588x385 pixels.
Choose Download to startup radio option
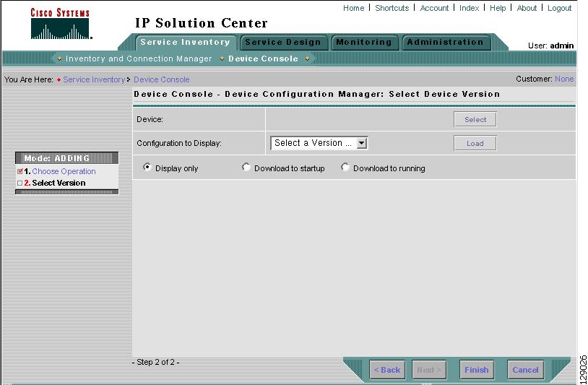tap(246, 167)
